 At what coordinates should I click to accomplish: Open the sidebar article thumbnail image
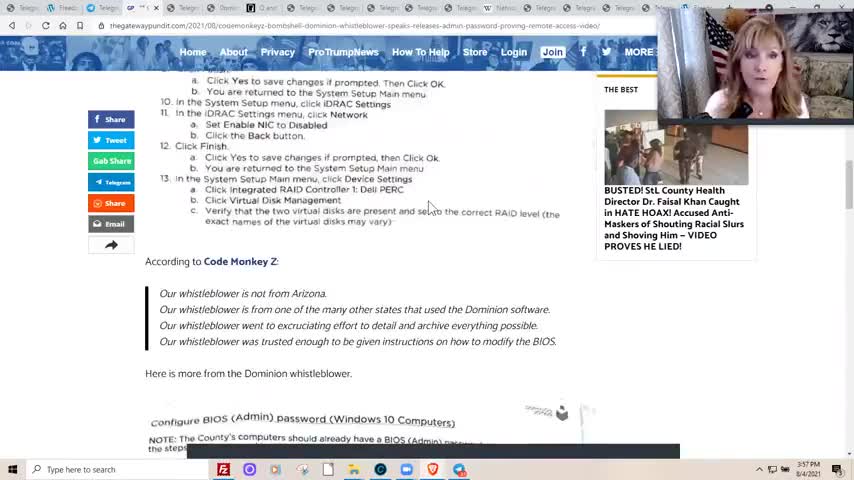[676, 147]
